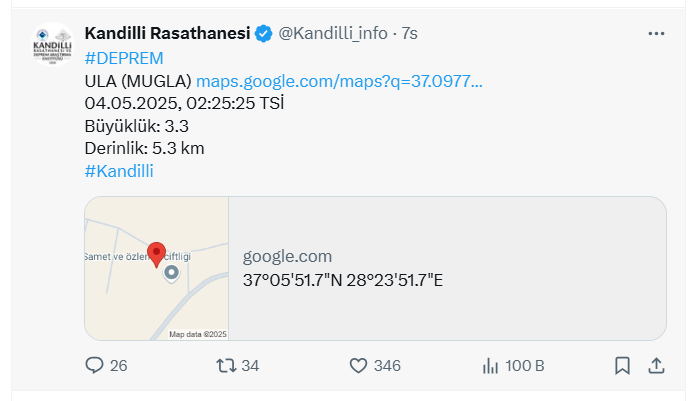Screen dimensions: 698x401
Task: Bookmark this earthquake tweet
Action: (622, 366)
